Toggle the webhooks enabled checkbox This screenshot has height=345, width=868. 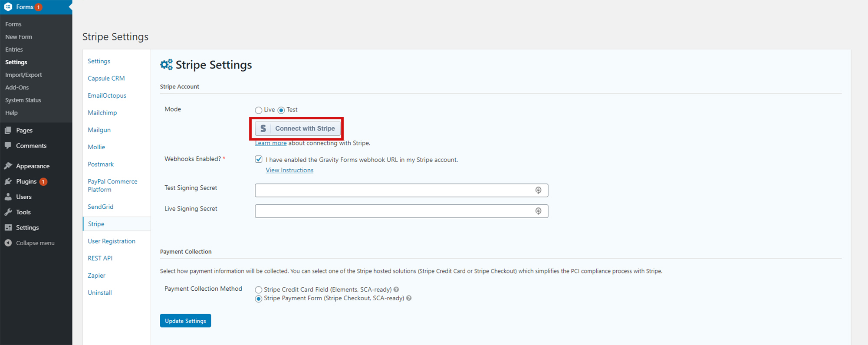click(259, 159)
